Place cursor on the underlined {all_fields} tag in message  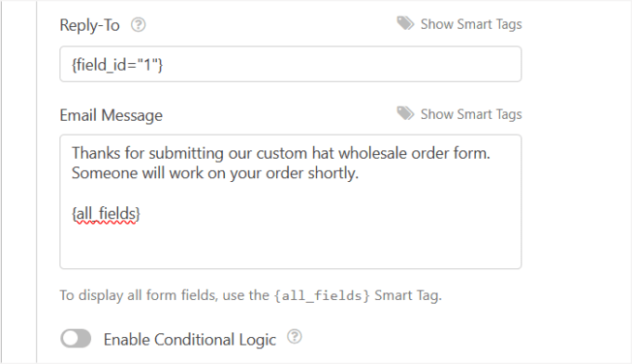coord(106,214)
